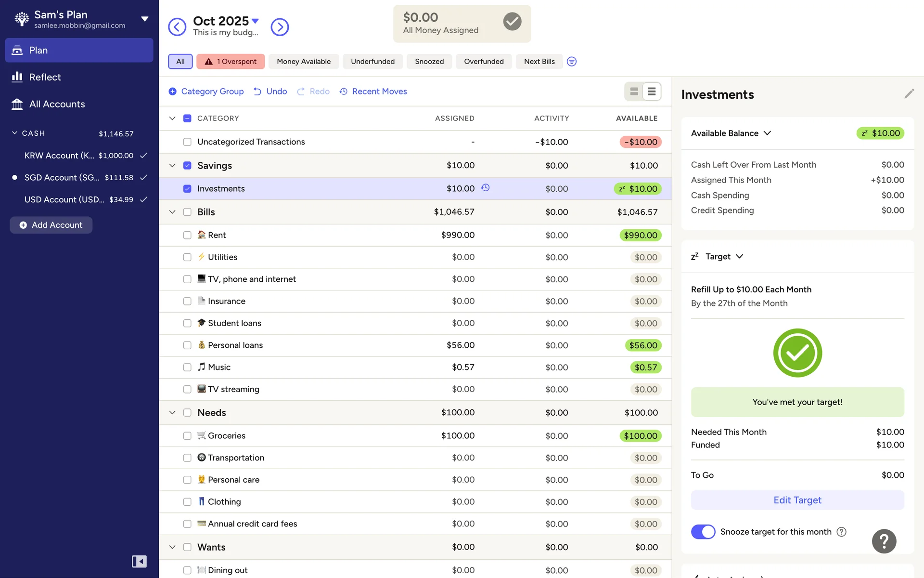The width and height of the screenshot is (924, 578).
Task: Check the Rent category checkbox
Action: click(x=187, y=235)
